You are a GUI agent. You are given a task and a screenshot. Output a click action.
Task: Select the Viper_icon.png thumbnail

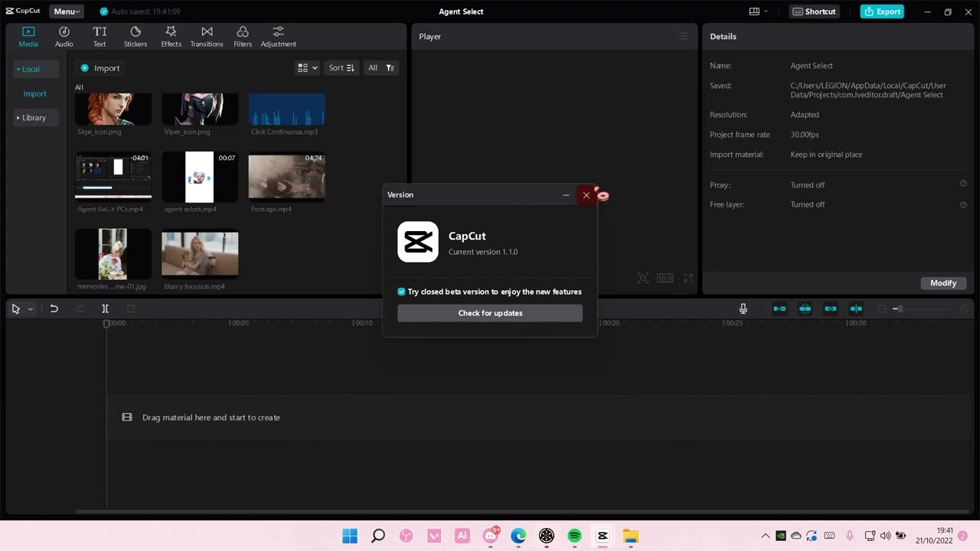pos(200,109)
